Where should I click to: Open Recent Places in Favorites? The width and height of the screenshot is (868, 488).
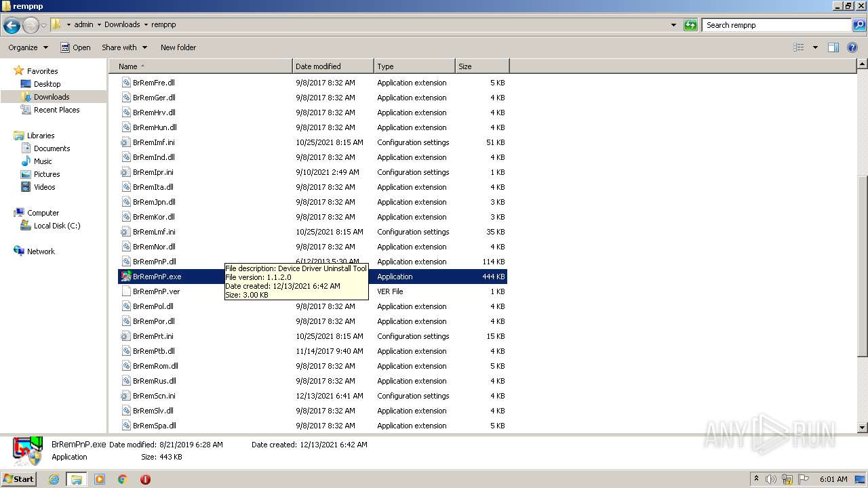(56, 110)
